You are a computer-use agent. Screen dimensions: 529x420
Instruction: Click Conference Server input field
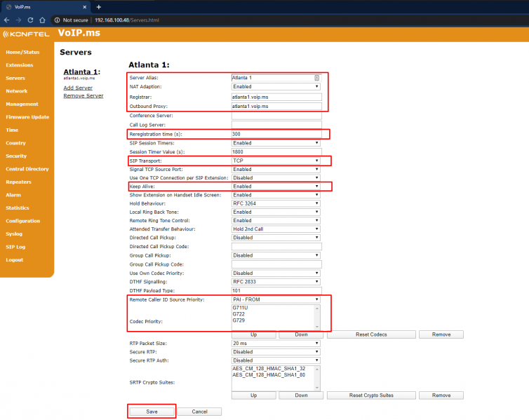click(x=276, y=116)
